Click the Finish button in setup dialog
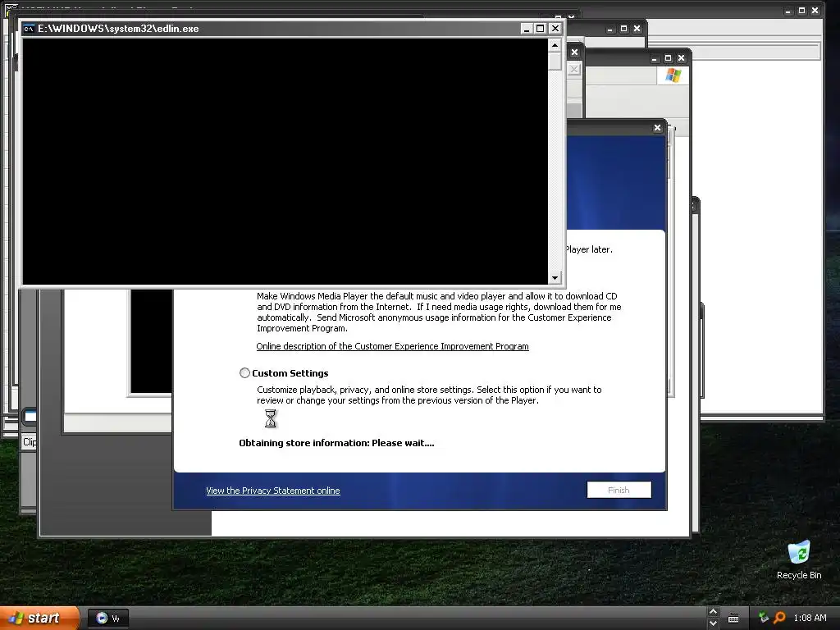840x630 pixels. [x=619, y=490]
